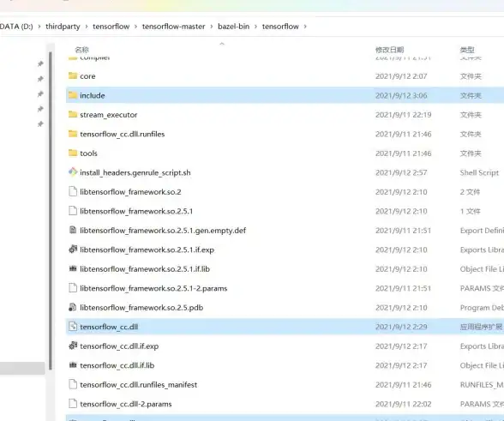Click the second pin icon in sidebar
Image resolution: width=504 pixels, height=421 pixels.
point(40,79)
